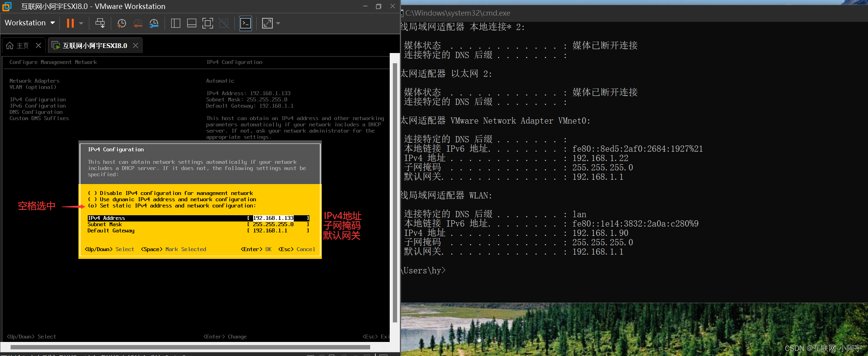The image size is (868, 356).
Task: Click IPv6 address fe80::1e14:3832:2a0a:c280%9
Action: click(x=635, y=223)
